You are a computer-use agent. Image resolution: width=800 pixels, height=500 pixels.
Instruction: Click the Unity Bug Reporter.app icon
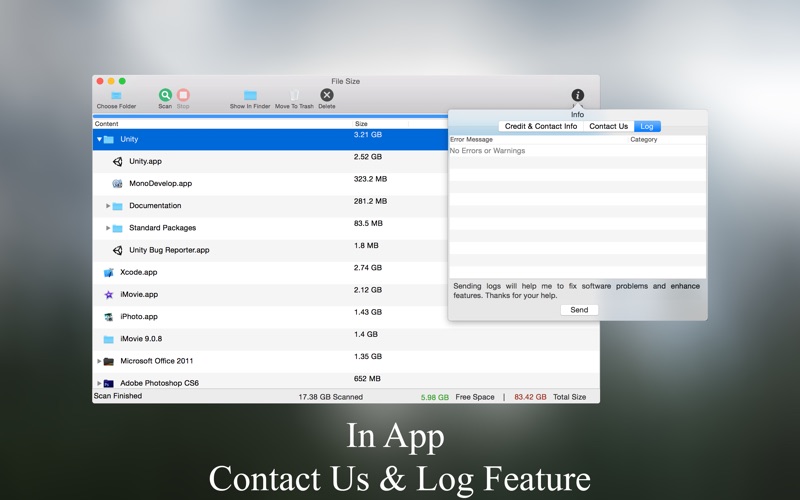[117, 250]
